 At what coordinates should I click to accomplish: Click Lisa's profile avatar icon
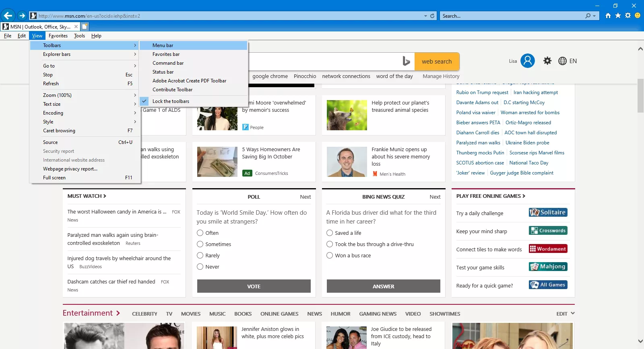527,61
